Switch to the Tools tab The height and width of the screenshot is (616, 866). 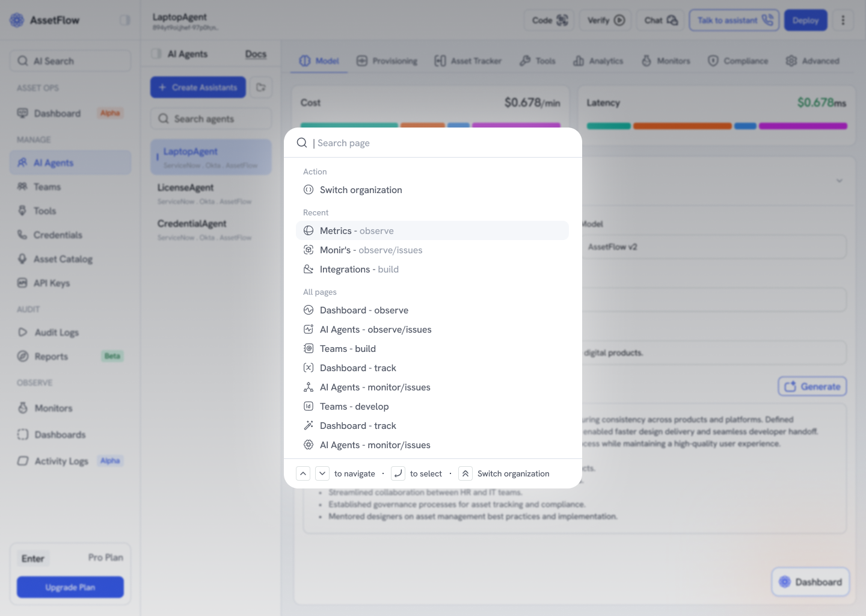click(538, 61)
